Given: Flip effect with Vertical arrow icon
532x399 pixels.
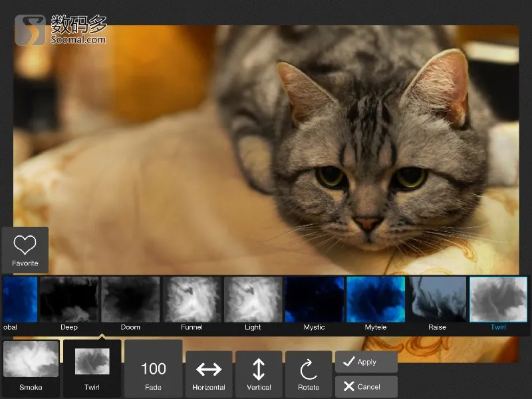Looking at the screenshot, I should pyautogui.click(x=259, y=374).
